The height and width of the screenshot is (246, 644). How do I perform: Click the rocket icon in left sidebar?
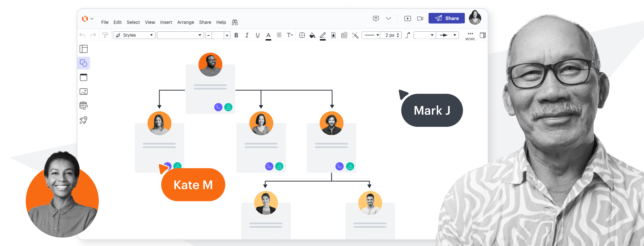click(x=83, y=120)
